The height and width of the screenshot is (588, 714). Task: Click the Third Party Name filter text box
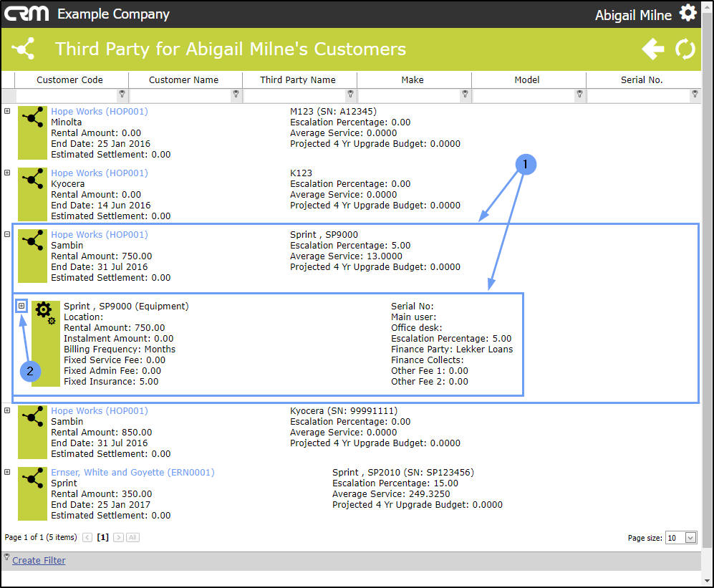pyautogui.click(x=295, y=95)
